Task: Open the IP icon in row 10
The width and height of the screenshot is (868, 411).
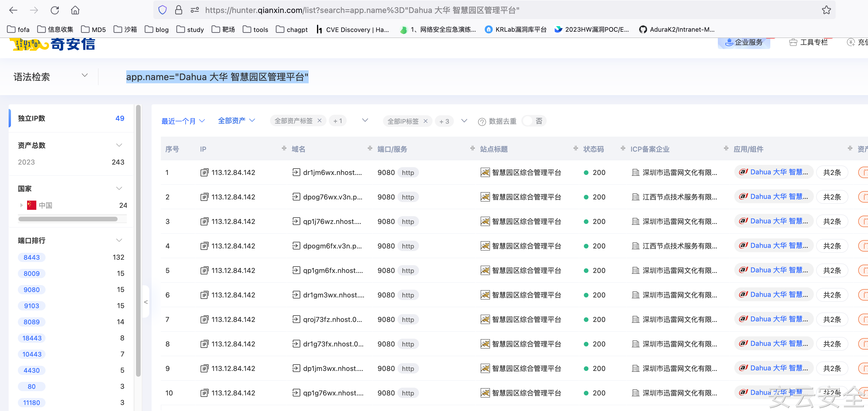Action: 204,393
